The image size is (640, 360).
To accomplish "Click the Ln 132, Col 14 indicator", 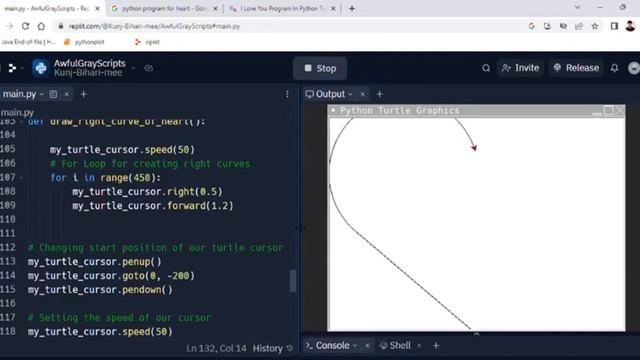I will click(x=216, y=348).
